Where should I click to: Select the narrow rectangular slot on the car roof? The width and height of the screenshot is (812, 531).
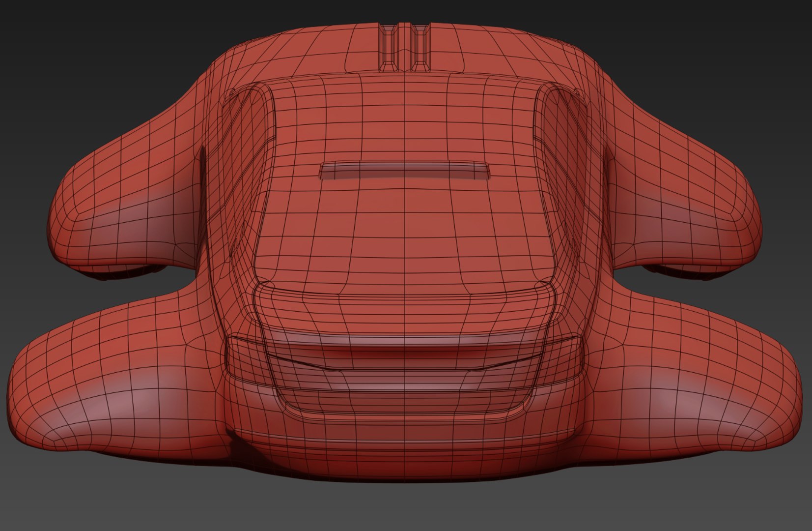(405, 170)
